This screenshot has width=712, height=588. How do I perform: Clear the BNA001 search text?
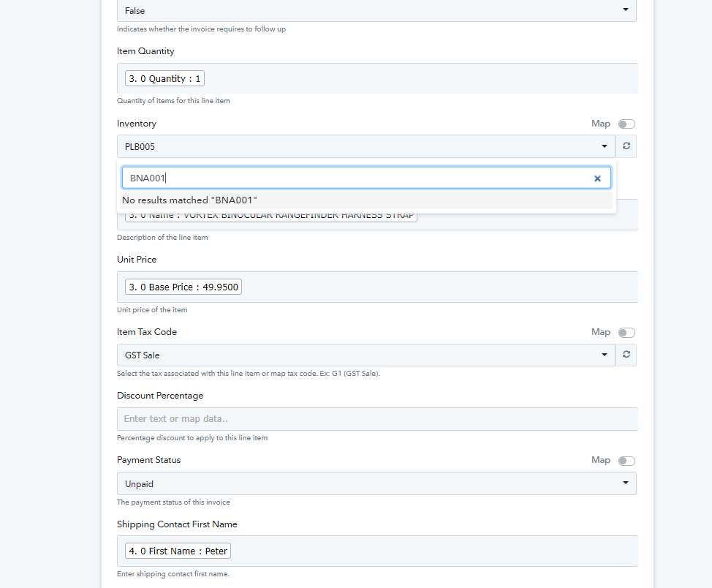coord(597,178)
